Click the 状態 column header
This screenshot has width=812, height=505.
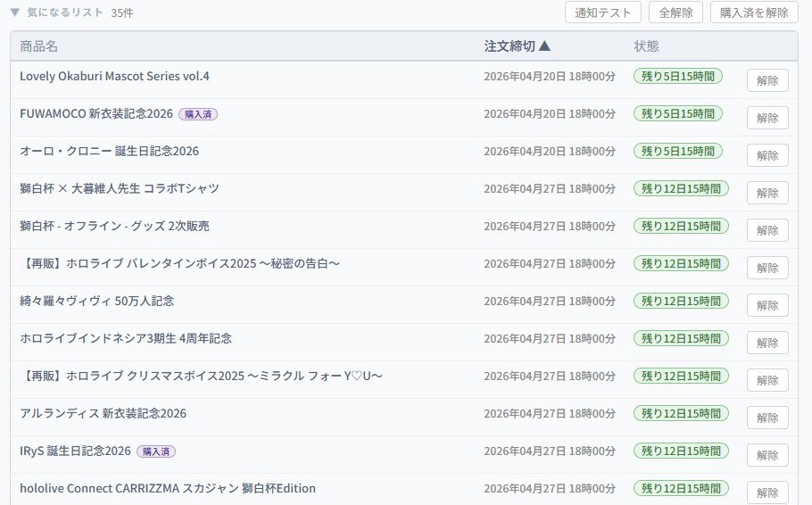(x=646, y=46)
